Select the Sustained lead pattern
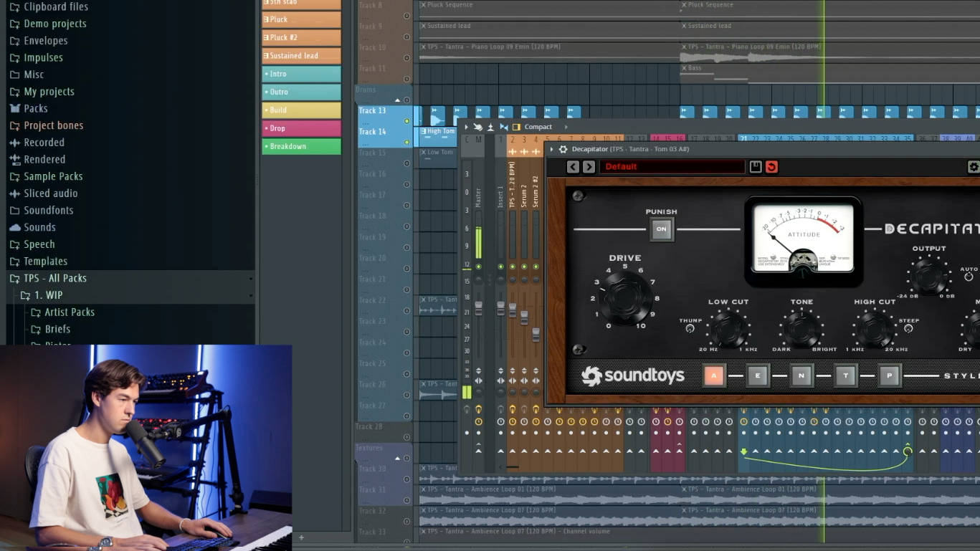Screen dimensions: 980x551 click(301, 56)
